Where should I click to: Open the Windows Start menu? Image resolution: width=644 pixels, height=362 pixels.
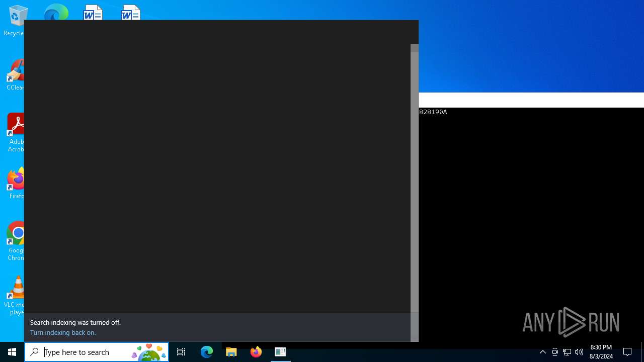(x=12, y=352)
